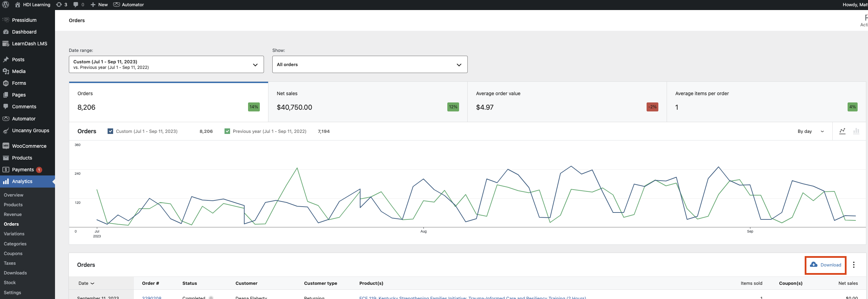This screenshot has height=299, width=868.
Task: Switch chart to line chart view
Action: [x=842, y=131]
